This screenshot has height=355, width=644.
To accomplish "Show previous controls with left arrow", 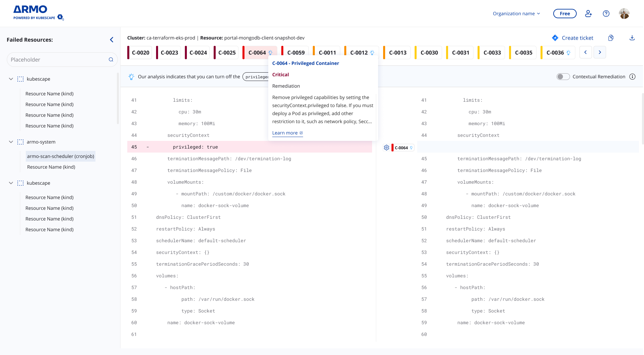I will coord(585,52).
